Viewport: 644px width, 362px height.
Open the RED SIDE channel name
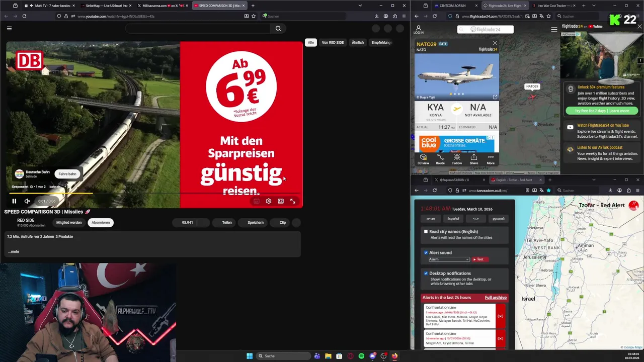(x=26, y=220)
